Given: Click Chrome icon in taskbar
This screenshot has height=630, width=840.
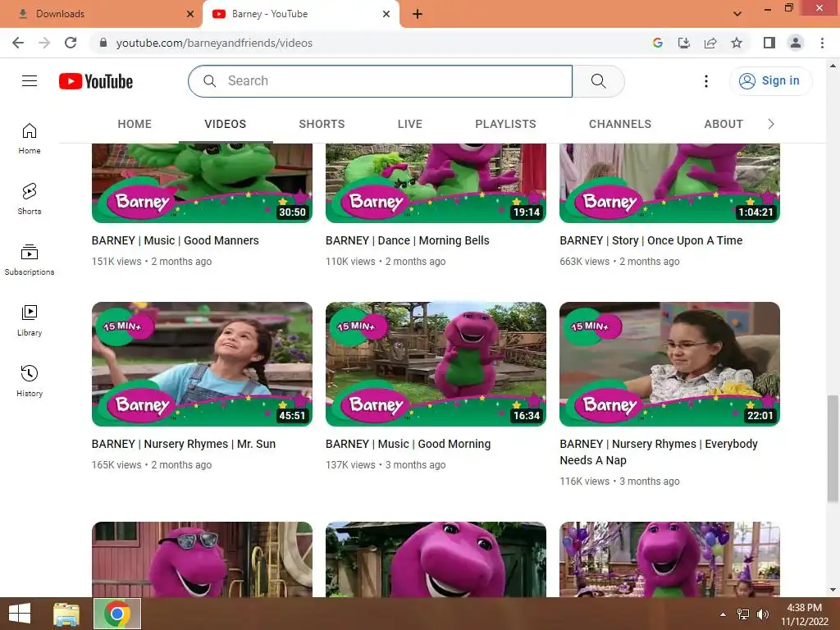Looking at the screenshot, I should click(117, 614).
